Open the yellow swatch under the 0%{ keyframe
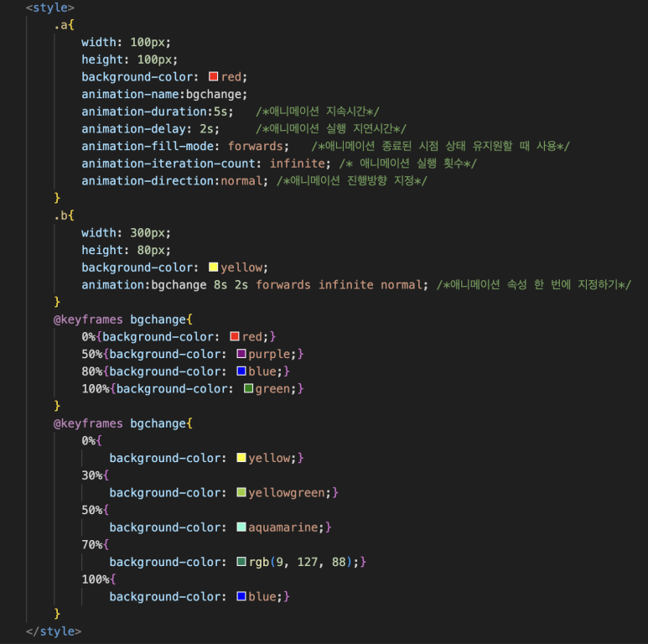This screenshot has width=648, height=644. pyautogui.click(x=241, y=458)
